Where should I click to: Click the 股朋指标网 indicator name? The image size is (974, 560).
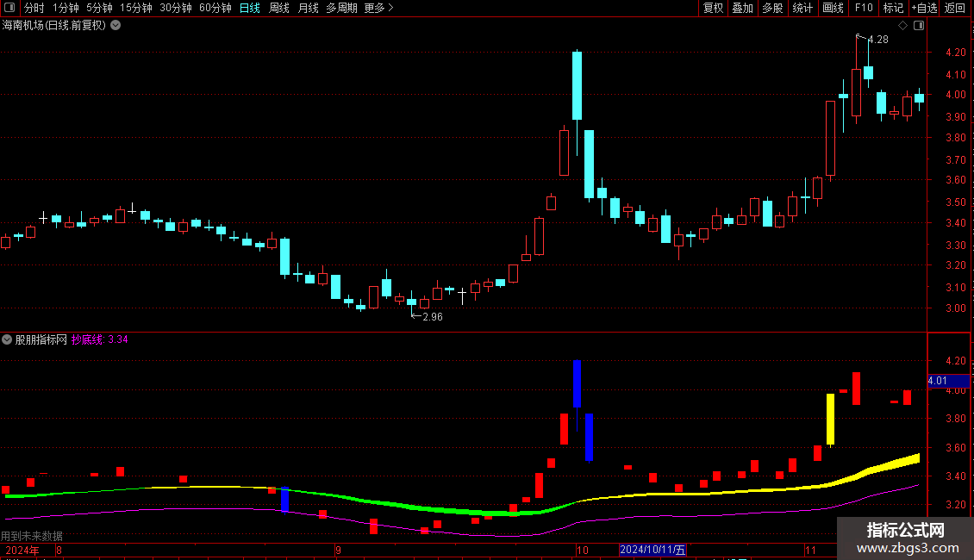coord(41,339)
